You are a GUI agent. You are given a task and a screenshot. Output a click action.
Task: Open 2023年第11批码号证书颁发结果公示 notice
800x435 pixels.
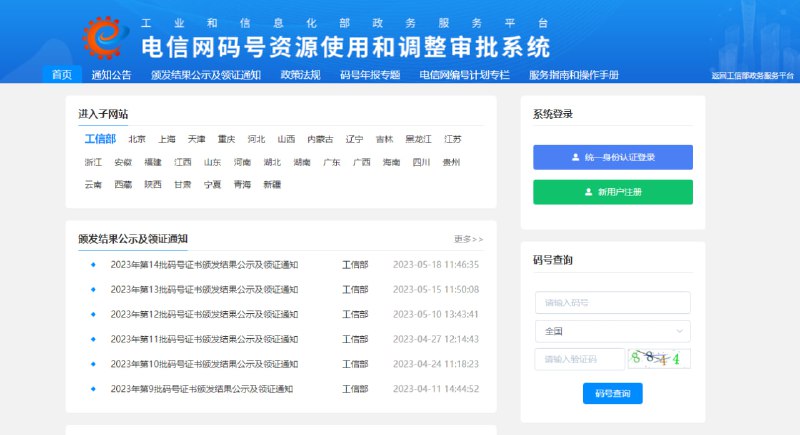204,339
